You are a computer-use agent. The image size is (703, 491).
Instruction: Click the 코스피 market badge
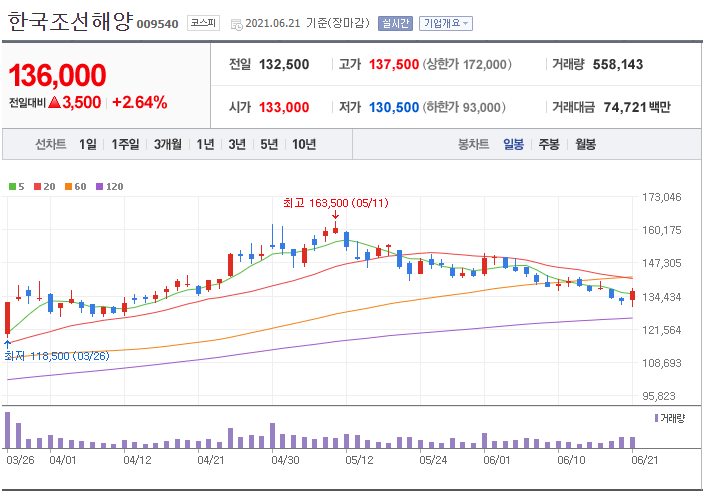pos(203,23)
